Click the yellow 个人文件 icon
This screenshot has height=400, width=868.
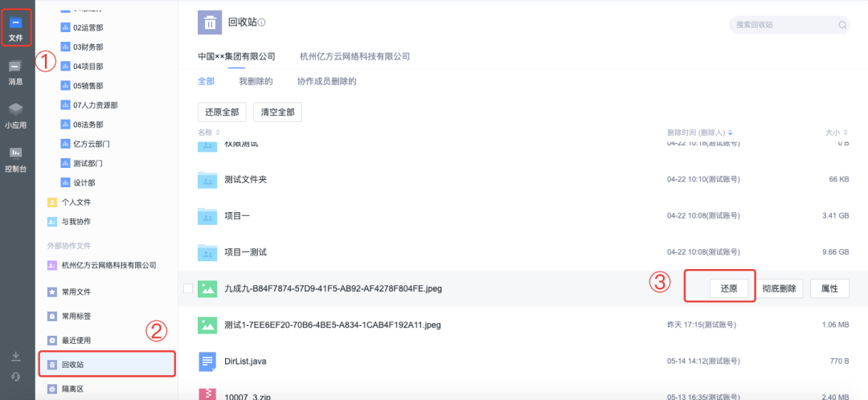coord(52,202)
